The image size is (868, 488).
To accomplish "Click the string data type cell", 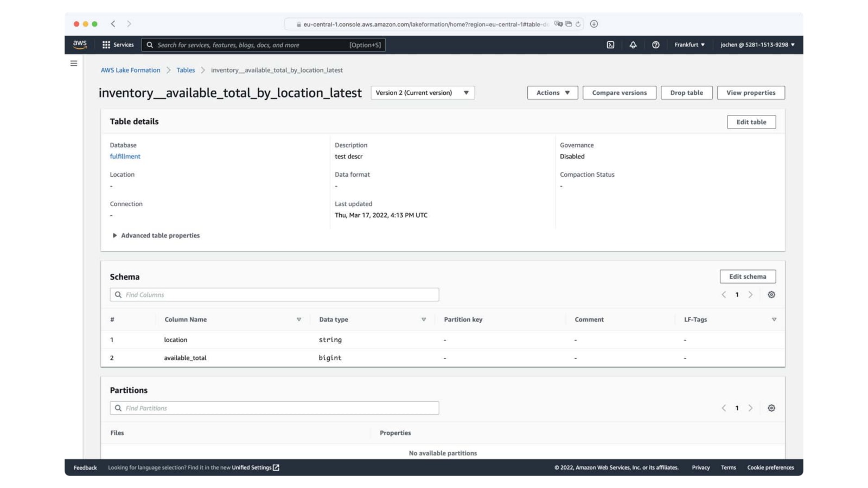I will [330, 340].
